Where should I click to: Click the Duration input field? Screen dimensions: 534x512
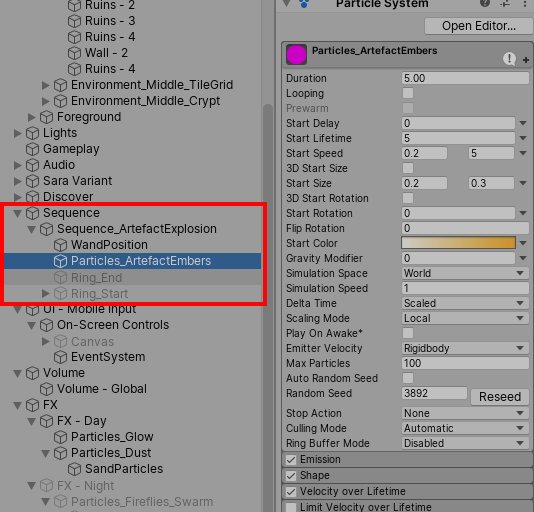pyautogui.click(x=465, y=78)
